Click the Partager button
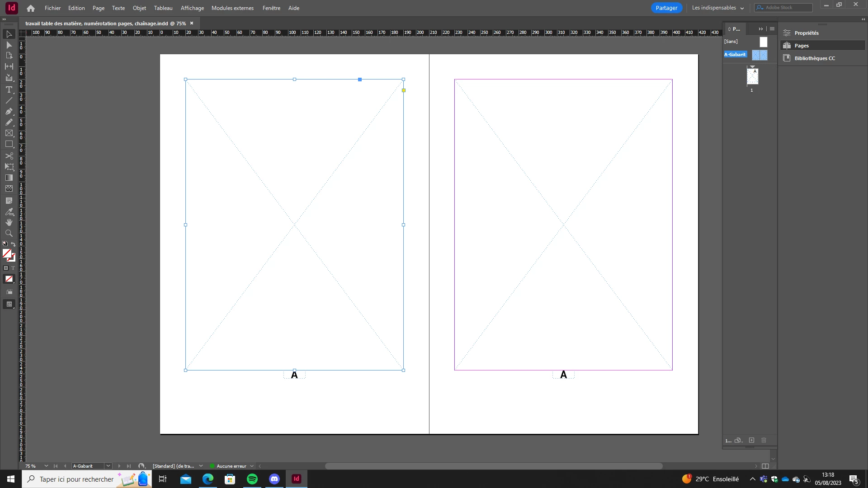Screen dimensions: 868x488 click(666, 8)
